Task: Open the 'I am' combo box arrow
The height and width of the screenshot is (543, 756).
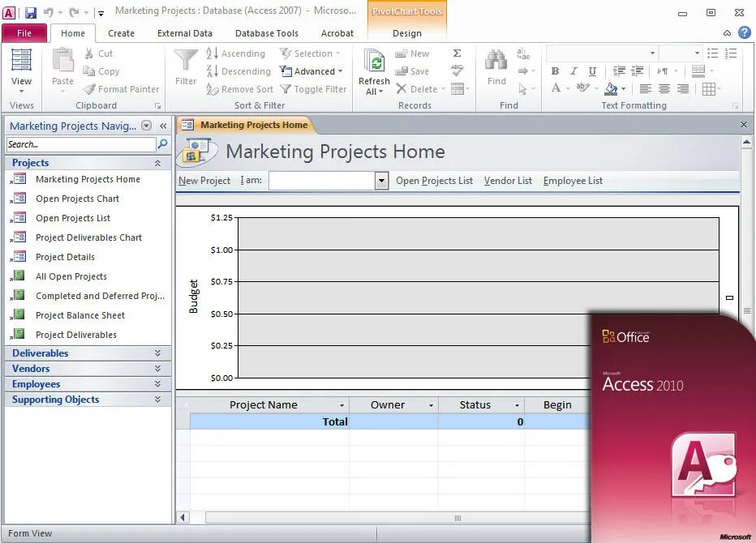Action: 381,182
